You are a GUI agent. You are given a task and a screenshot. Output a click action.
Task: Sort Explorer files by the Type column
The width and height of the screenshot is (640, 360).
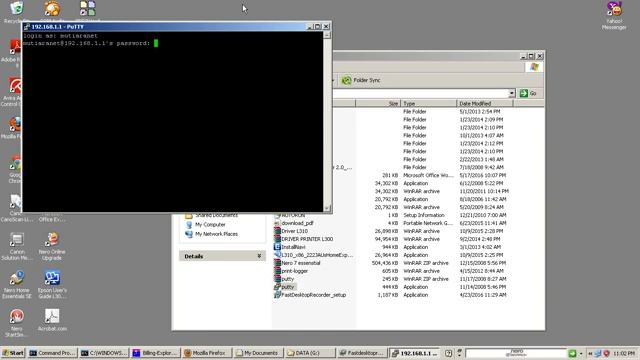428,104
